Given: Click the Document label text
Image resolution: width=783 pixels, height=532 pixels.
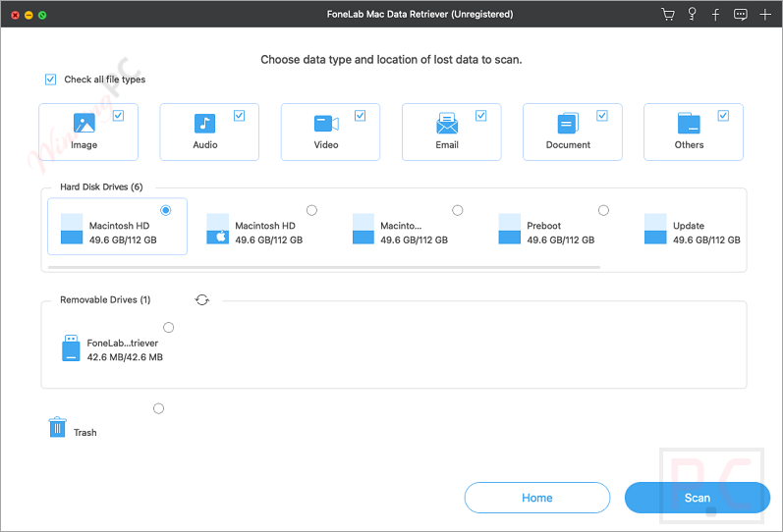Looking at the screenshot, I should click(568, 144).
